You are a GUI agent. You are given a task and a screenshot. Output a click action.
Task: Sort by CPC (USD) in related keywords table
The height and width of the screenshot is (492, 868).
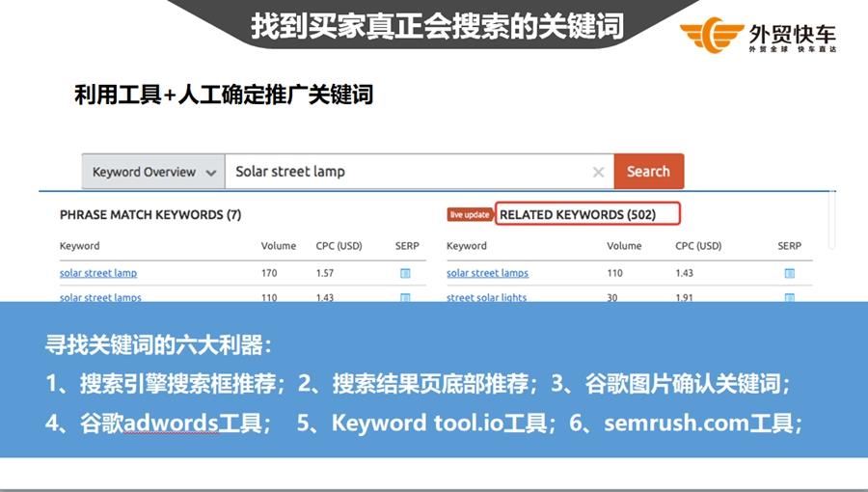point(698,246)
